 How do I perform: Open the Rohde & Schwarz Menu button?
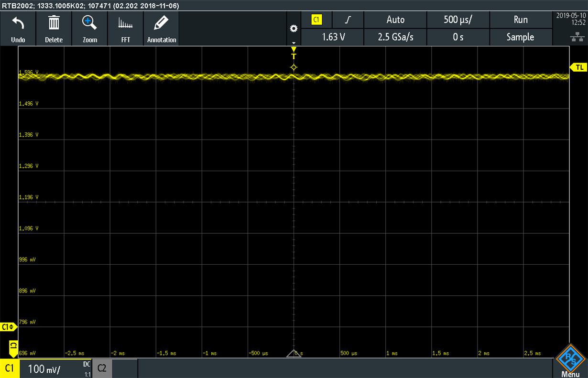click(x=571, y=362)
